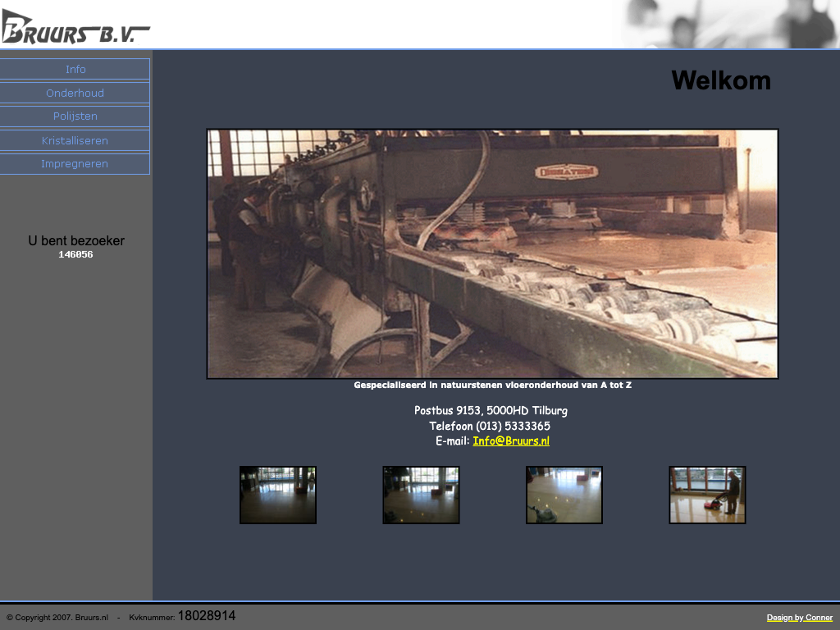Open the Info menu item
The height and width of the screenshot is (630, 840).
(75, 69)
